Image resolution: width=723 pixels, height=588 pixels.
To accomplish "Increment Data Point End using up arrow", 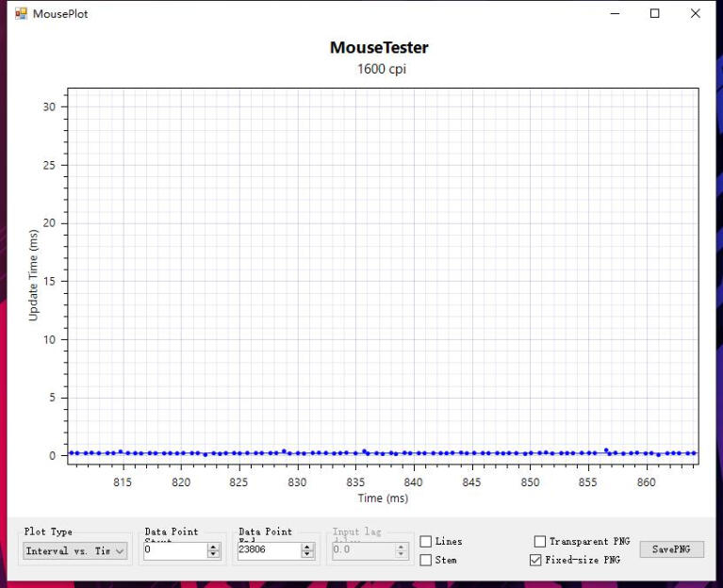I will click(307, 547).
